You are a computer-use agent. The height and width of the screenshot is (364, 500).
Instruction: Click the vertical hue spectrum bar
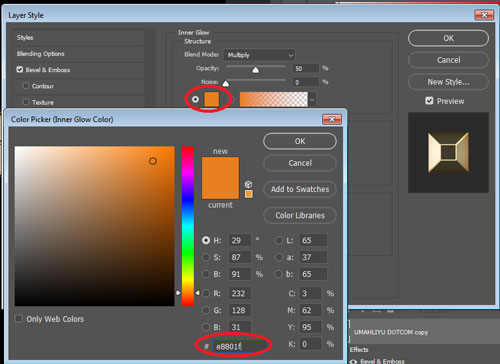pos(188,226)
